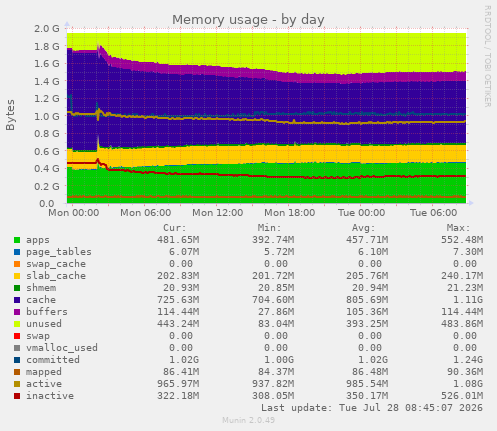Select the 'active' legend label
Viewport: 497px width, 431px height.
pyautogui.click(x=44, y=384)
